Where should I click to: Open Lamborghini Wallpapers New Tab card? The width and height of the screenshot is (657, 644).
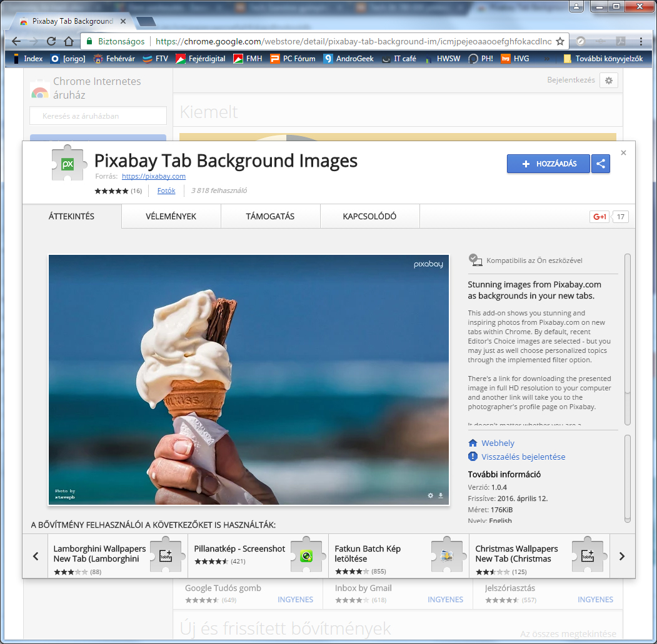pos(118,556)
